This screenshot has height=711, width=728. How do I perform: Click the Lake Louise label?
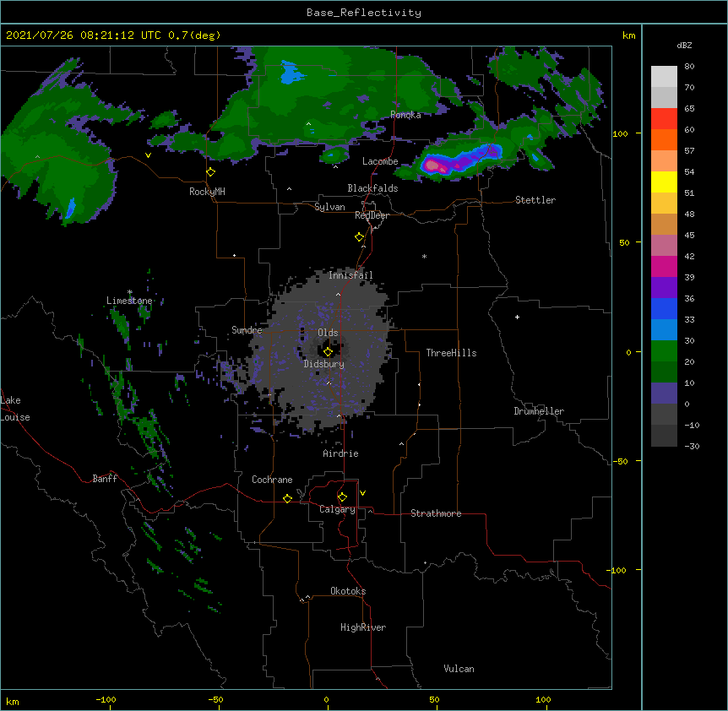coord(15,409)
